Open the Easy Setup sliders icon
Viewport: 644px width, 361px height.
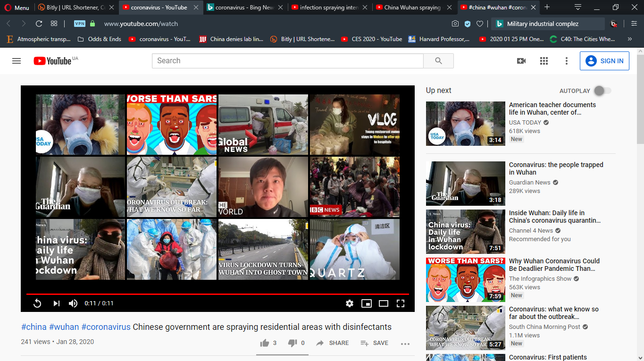click(634, 24)
